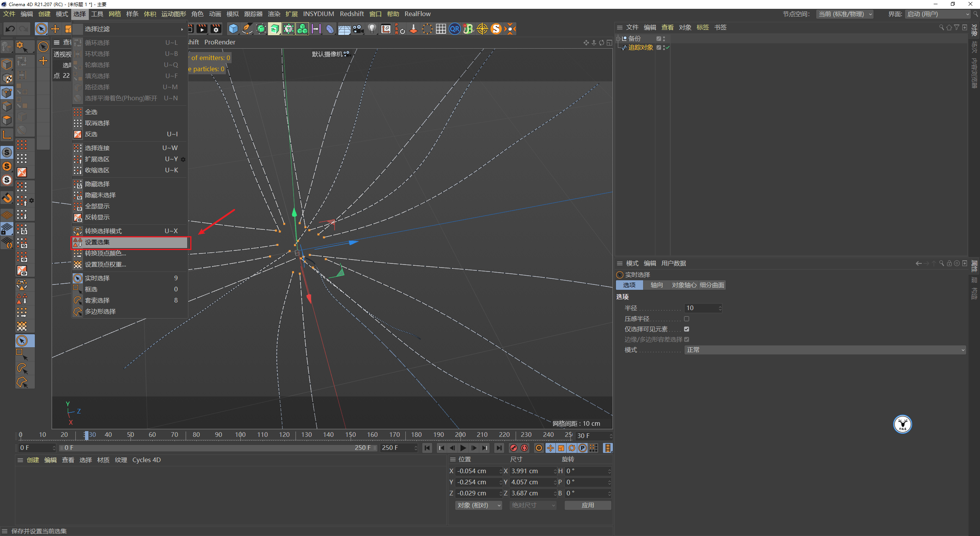Open the ProRender menu above viewport
This screenshot has height=536, width=980.
click(x=220, y=42)
